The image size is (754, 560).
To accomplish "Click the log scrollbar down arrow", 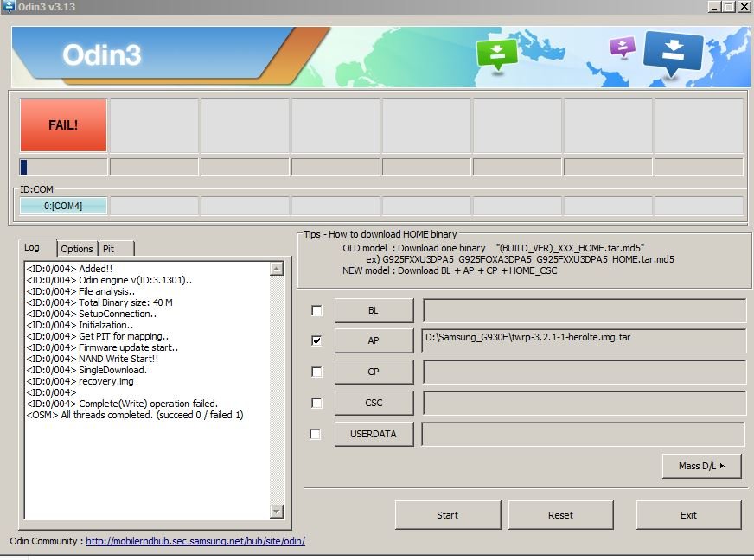I will tap(277, 511).
